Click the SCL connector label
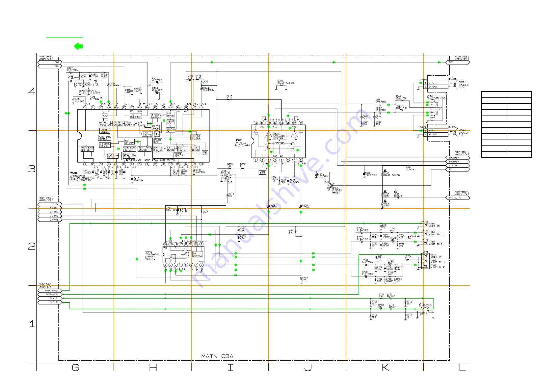 [x=50, y=66]
